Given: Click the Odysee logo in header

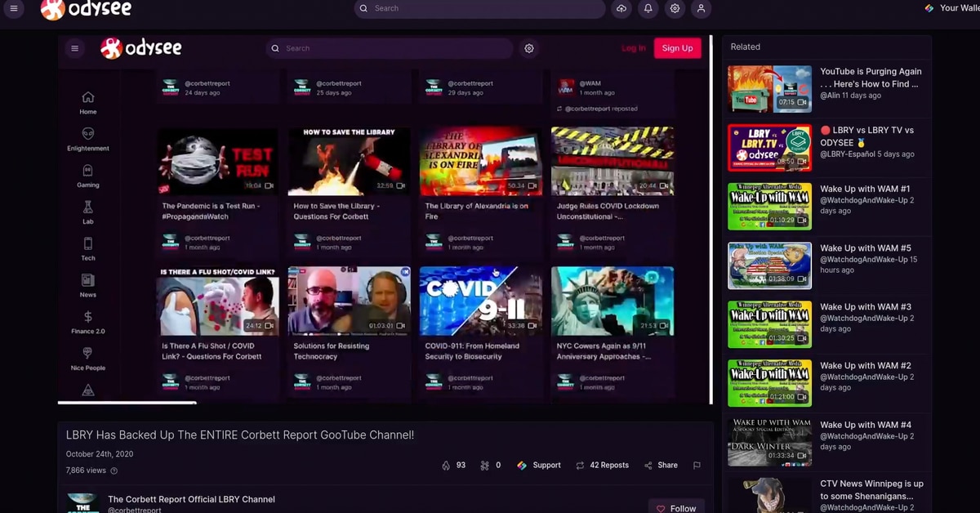Looking at the screenshot, I should (x=86, y=9).
